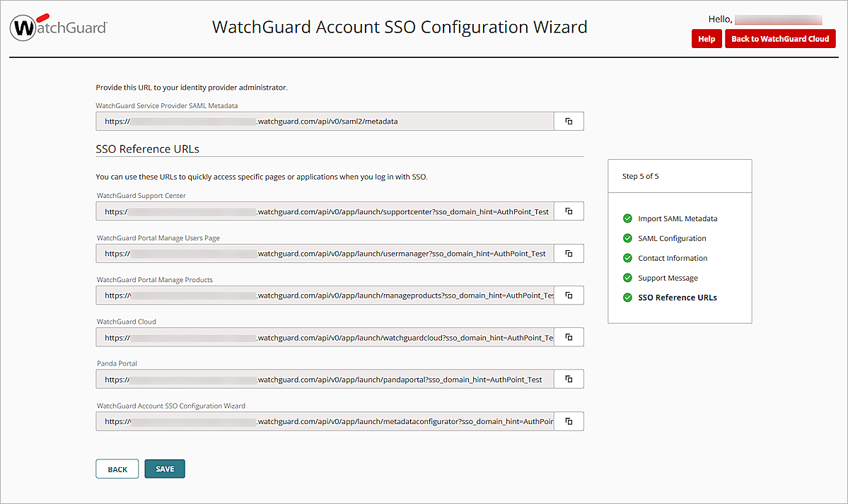Return to WatchGuard Cloud
This screenshot has height=504, width=848.
pyautogui.click(x=780, y=39)
